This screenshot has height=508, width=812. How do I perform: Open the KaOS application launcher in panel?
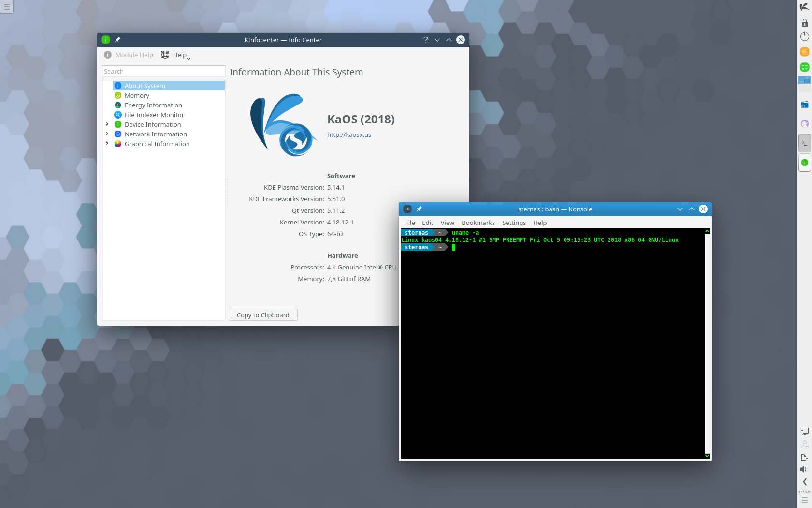pyautogui.click(x=804, y=7)
